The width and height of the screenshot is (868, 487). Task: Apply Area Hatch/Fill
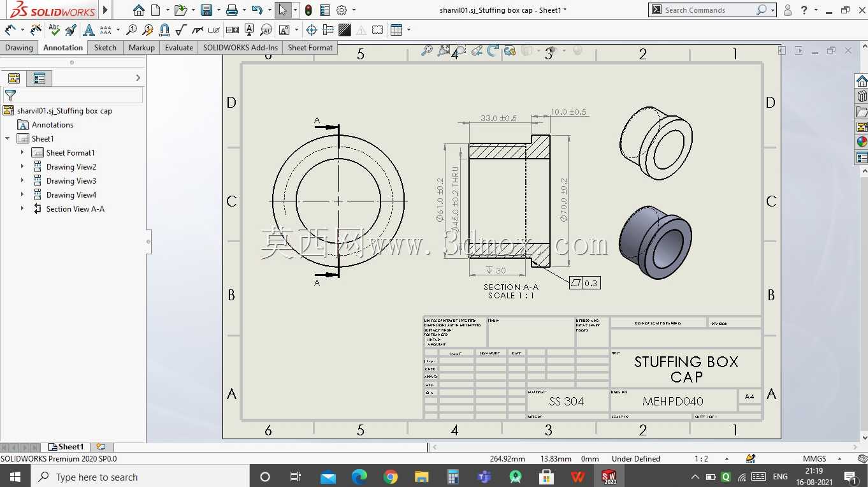(345, 30)
